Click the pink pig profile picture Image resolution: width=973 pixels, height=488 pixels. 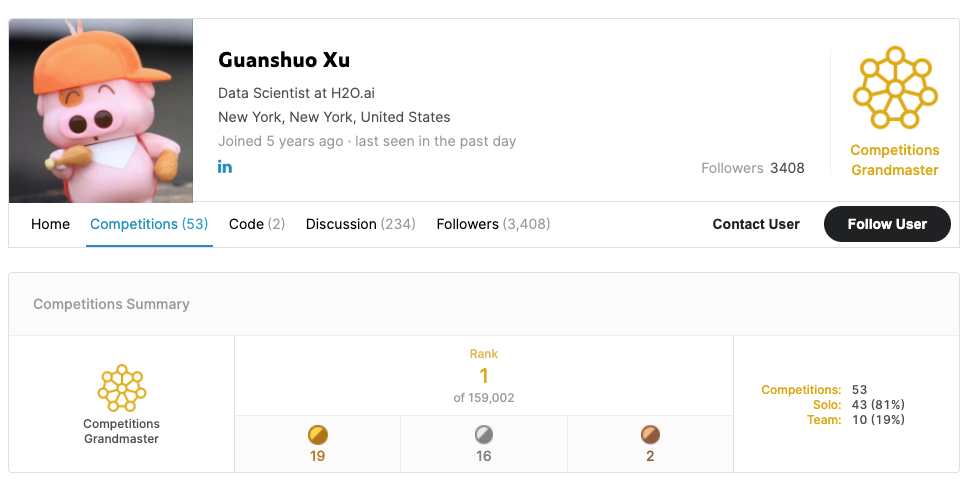coord(101,110)
